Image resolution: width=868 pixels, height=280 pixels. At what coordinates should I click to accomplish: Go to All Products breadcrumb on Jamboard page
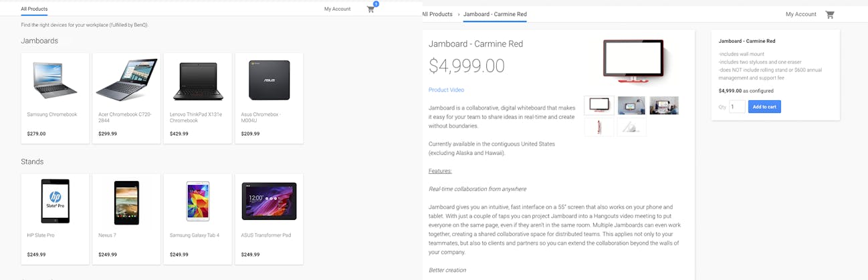tap(437, 14)
